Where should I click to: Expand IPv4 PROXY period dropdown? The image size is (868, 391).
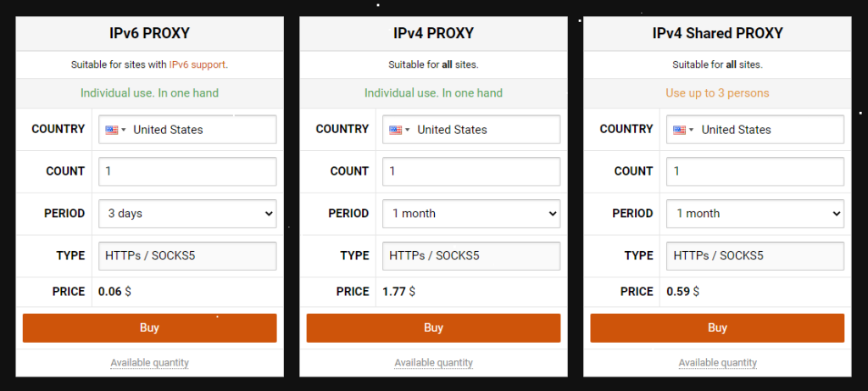tap(471, 214)
